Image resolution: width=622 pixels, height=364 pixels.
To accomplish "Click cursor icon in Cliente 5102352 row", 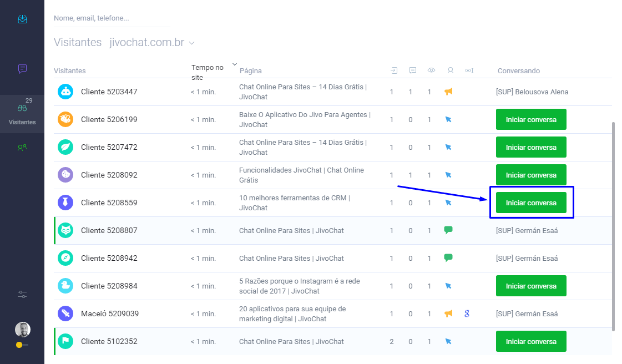I will click(448, 341).
